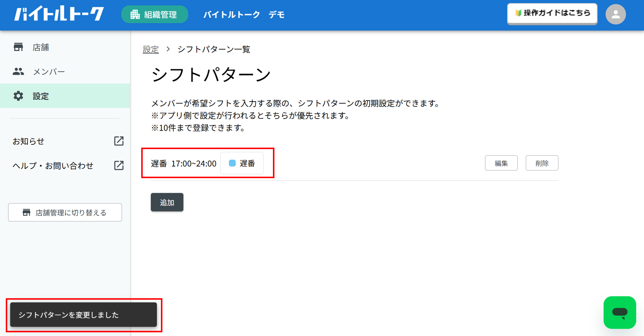Screen dimensions: 644x336
Task: Click external-link icon next to お知らせ
Action: click(119, 141)
